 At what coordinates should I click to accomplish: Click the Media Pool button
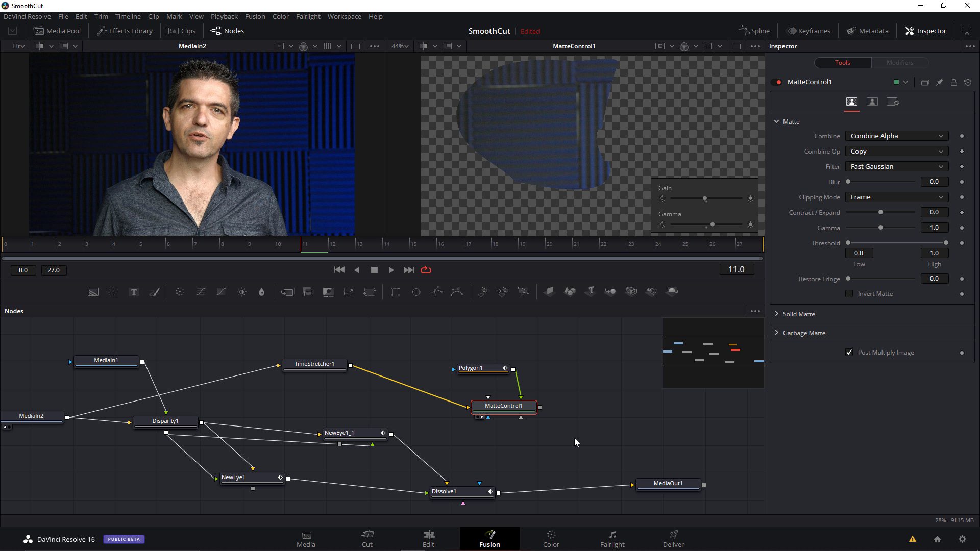click(57, 30)
